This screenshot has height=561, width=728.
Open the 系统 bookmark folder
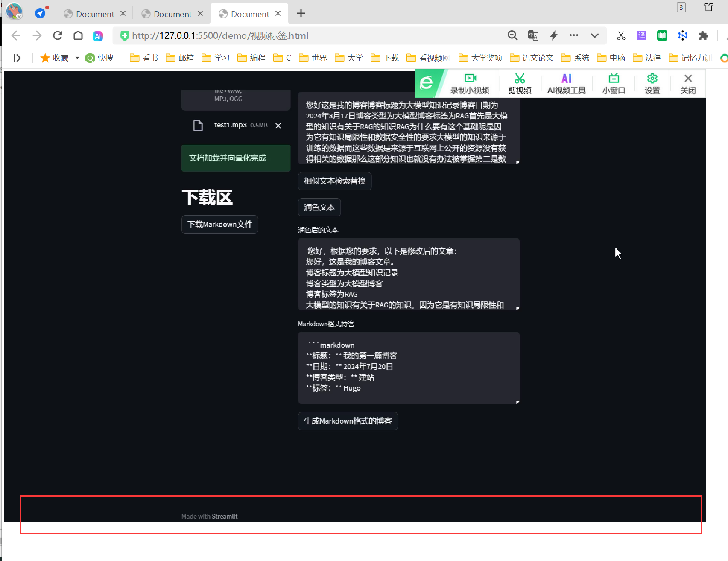point(575,58)
